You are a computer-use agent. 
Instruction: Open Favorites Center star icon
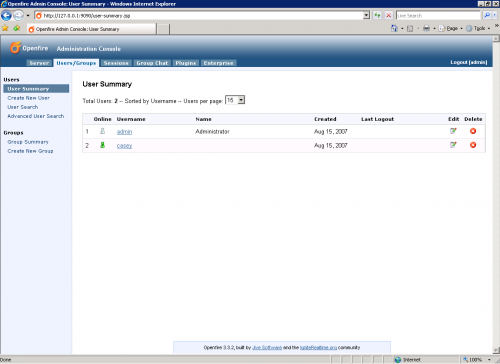point(5,28)
